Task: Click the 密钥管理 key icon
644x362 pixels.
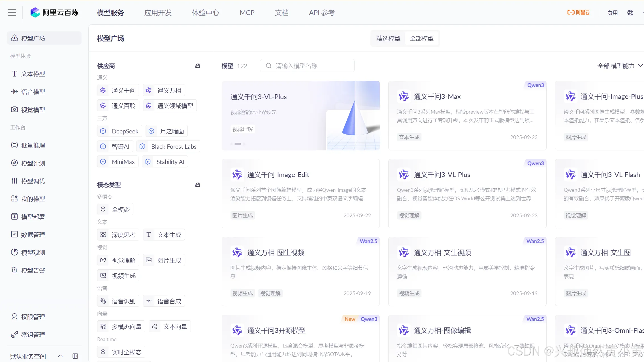Action: pos(14,335)
